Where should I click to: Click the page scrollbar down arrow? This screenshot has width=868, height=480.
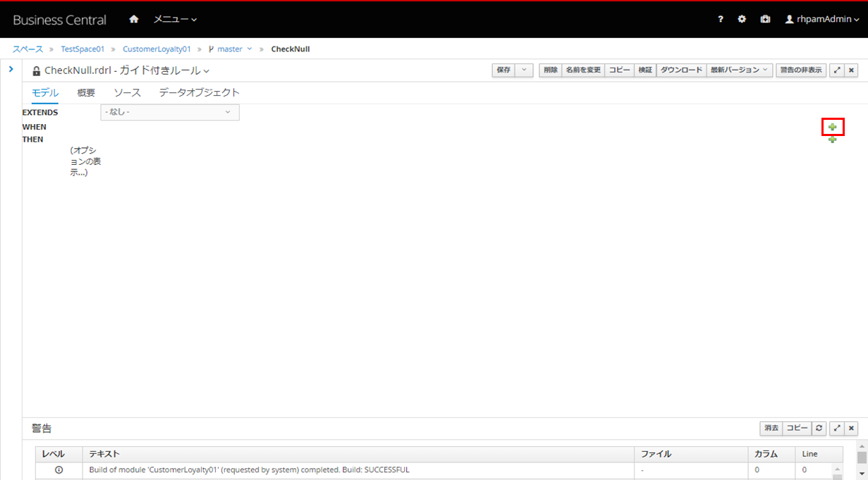tap(862, 474)
